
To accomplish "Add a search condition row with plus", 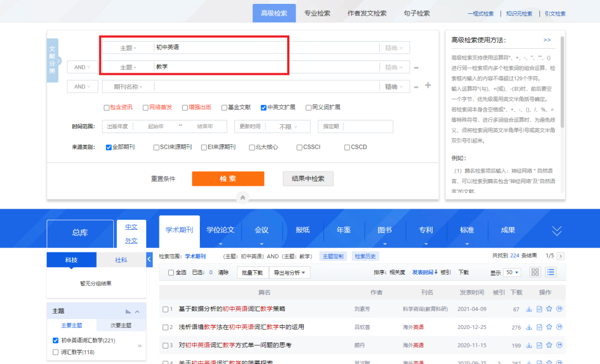I will click(x=428, y=85).
